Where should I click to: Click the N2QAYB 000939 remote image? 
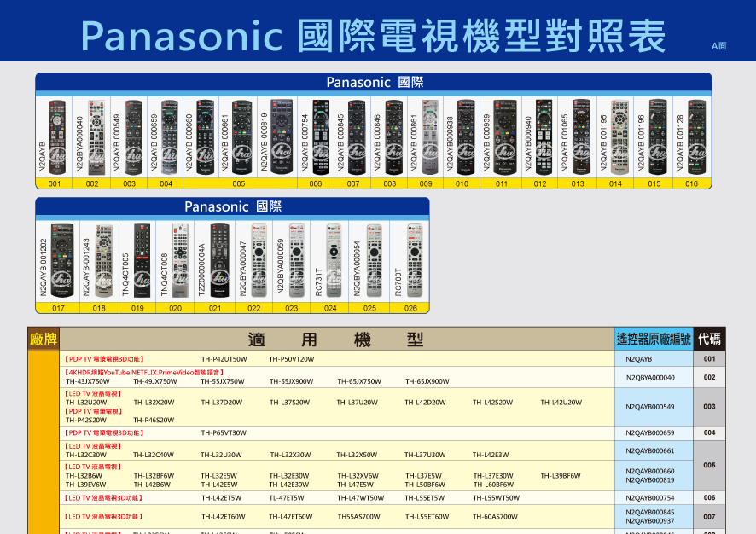[x=505, y=136]
